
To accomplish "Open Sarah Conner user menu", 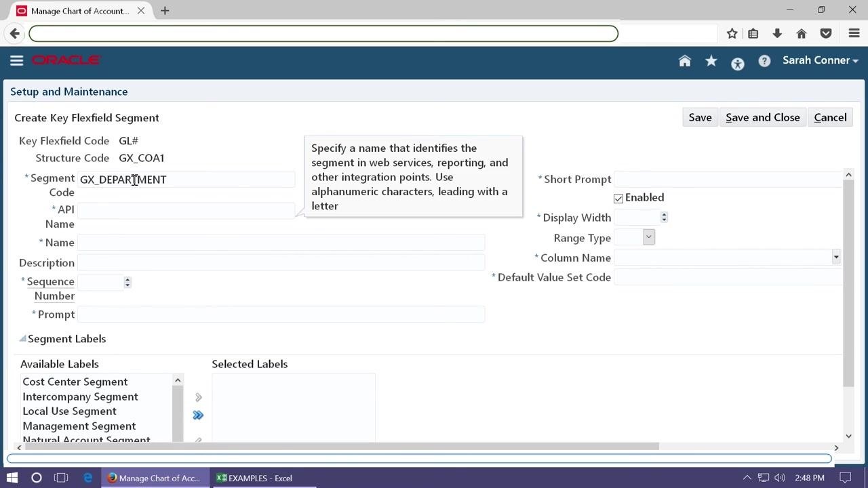I will point(821,60).
